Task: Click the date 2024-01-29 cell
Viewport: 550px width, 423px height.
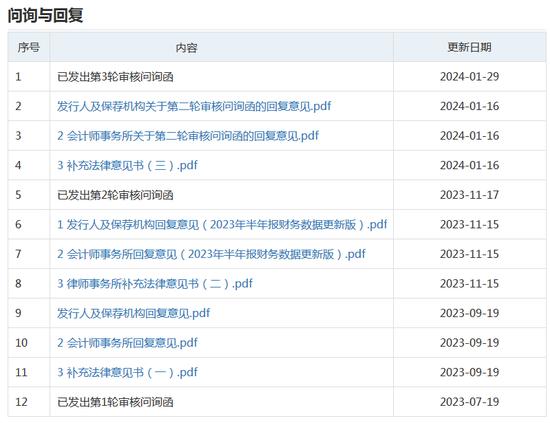Action: click(x=469, y=76)
